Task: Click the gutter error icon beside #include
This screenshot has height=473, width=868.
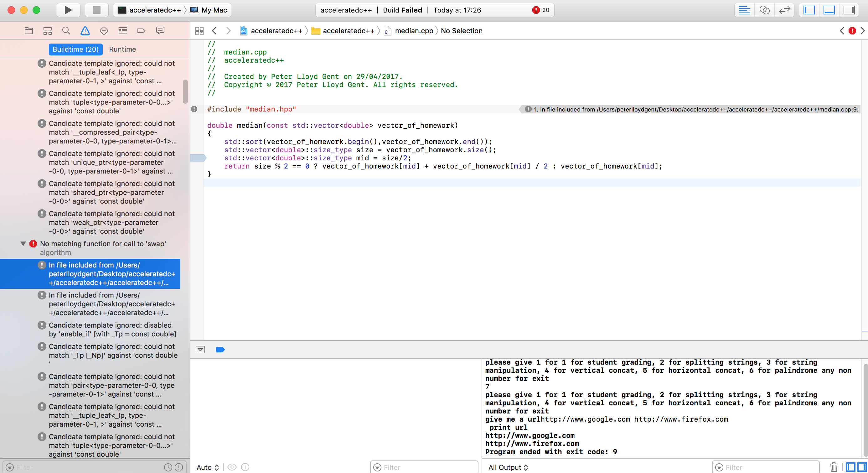Action: [x=194, y=109]
